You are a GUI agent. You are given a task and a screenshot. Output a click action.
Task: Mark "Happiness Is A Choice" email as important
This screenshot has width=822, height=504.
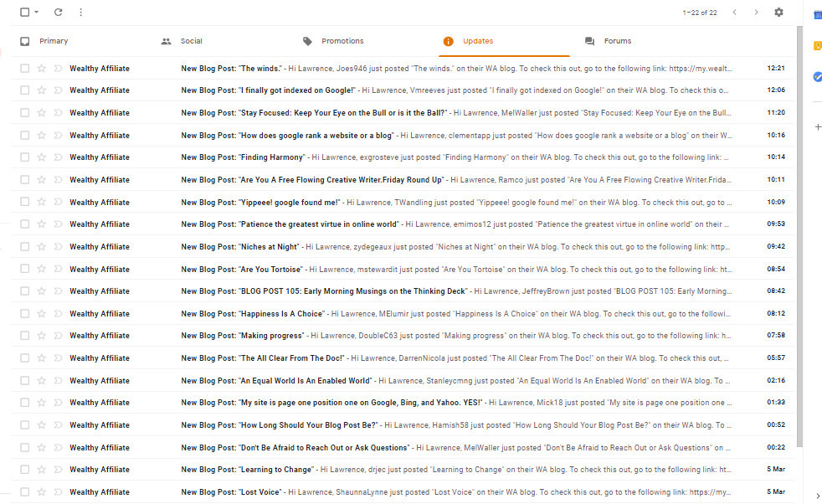59,314
